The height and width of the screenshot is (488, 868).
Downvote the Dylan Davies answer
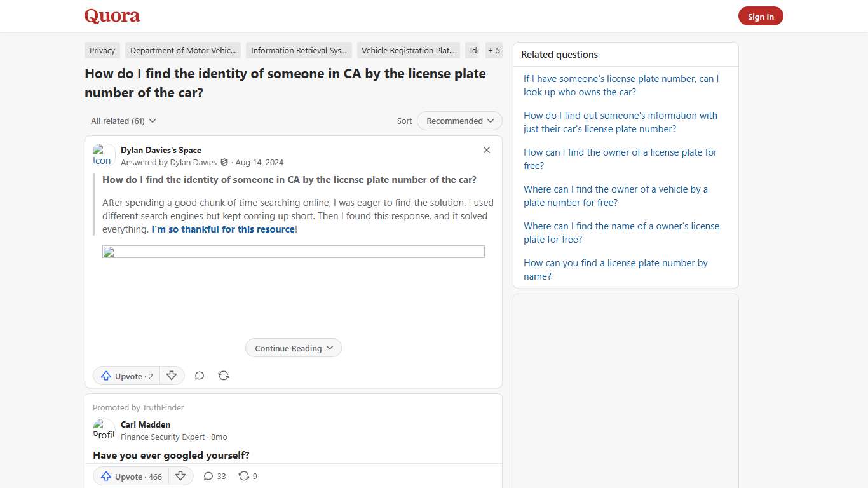(172, 376)
